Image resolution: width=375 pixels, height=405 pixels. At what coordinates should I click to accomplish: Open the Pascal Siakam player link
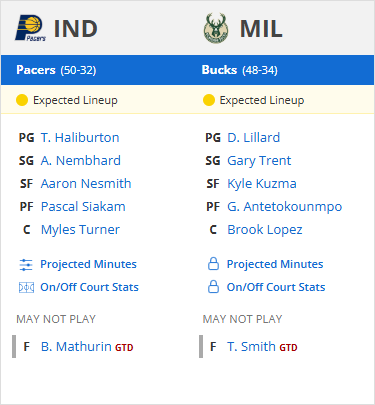pyautogui.click(x=83, y=207)
